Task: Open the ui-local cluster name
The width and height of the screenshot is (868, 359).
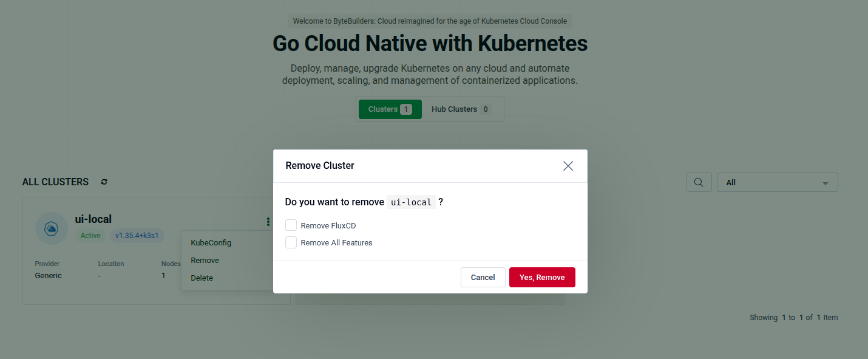Action: tap(93, 219)
